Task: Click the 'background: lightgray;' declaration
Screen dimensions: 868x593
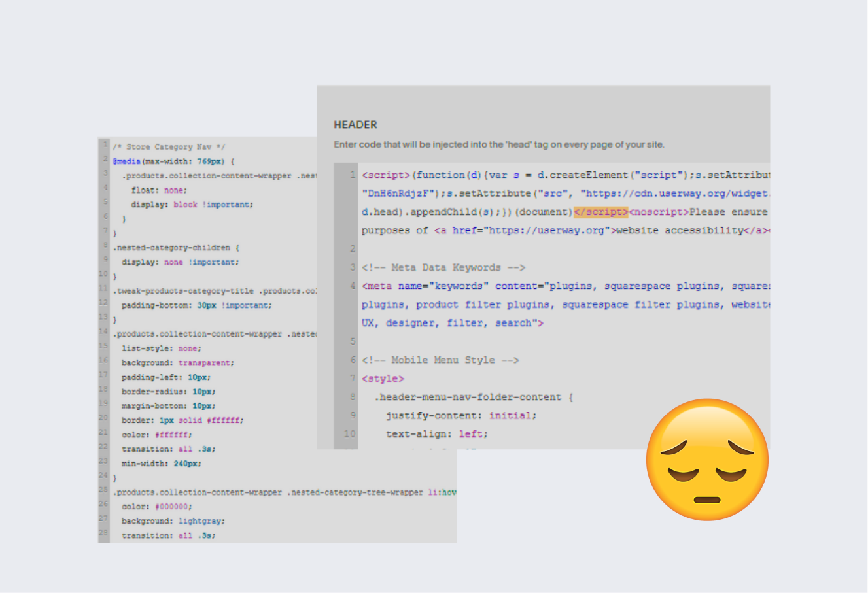Action: (173, 521)
